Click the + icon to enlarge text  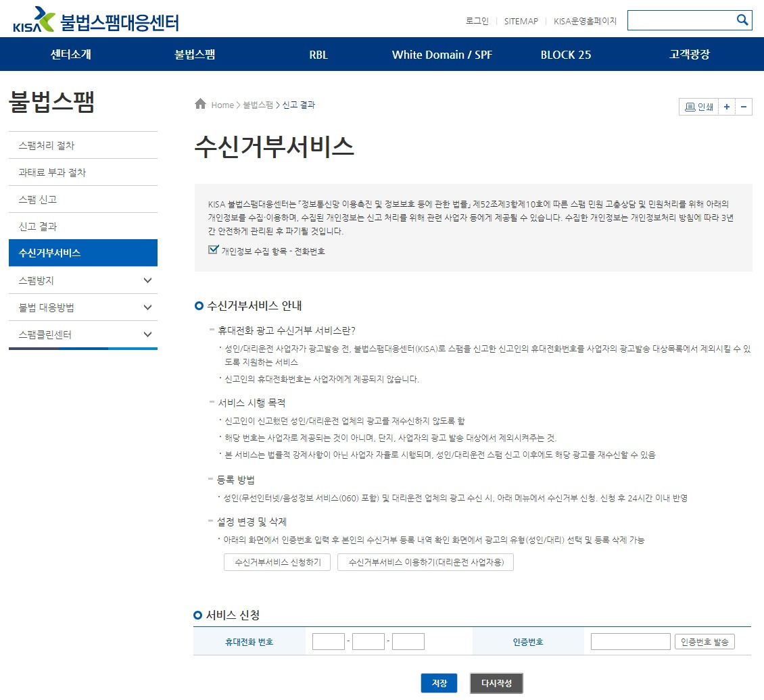pos(725,107)
